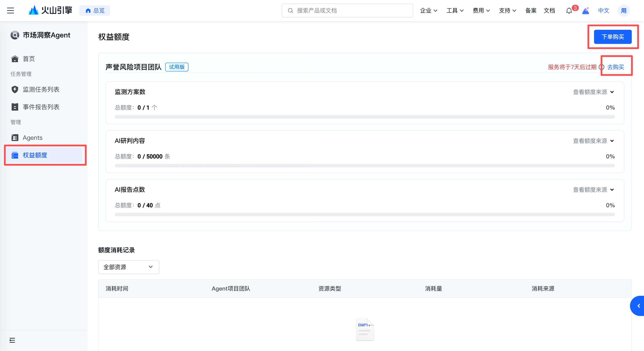The width and height of the screenshot is (644, 351).
Task: Open the 全部资源 filter dropdown
Action: pos(129,267)
